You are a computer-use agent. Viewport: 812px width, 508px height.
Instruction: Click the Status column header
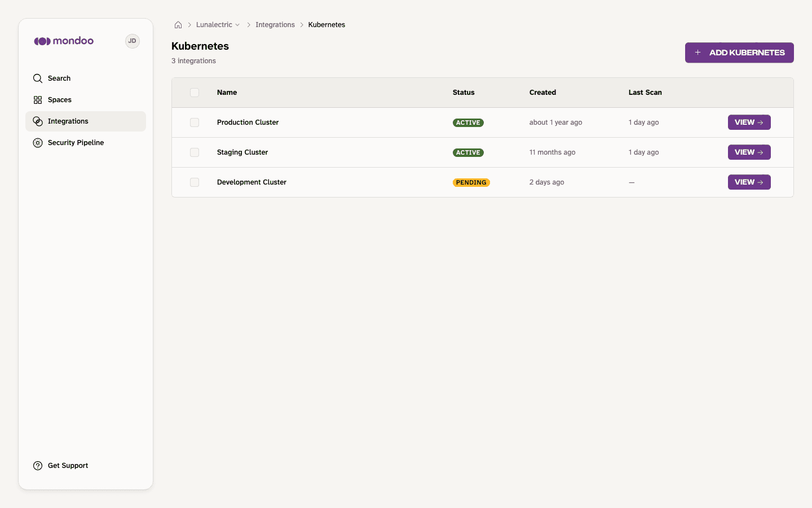(464, 93)
